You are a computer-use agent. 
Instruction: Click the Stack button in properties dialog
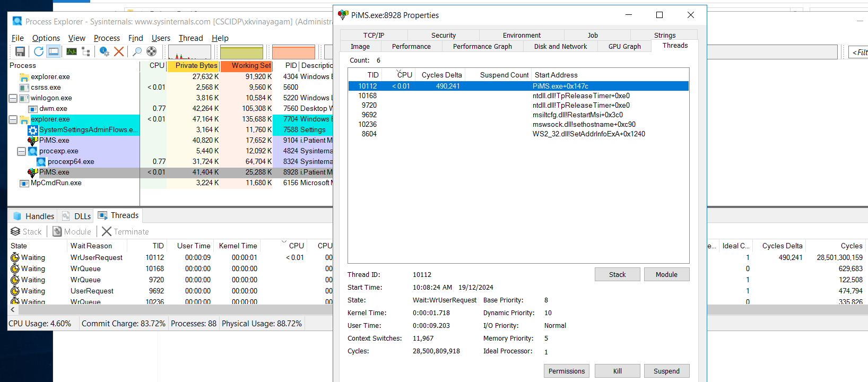point(617,274)
